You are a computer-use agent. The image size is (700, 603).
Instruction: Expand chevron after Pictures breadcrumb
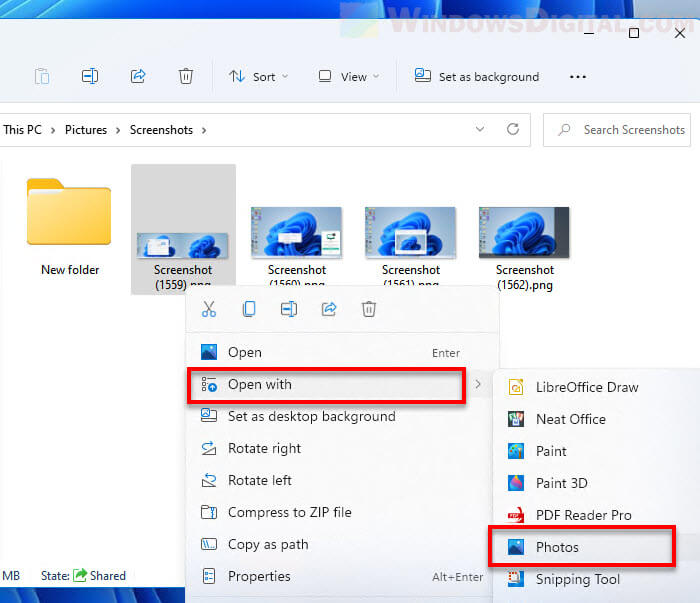click(x=118, y=130)
